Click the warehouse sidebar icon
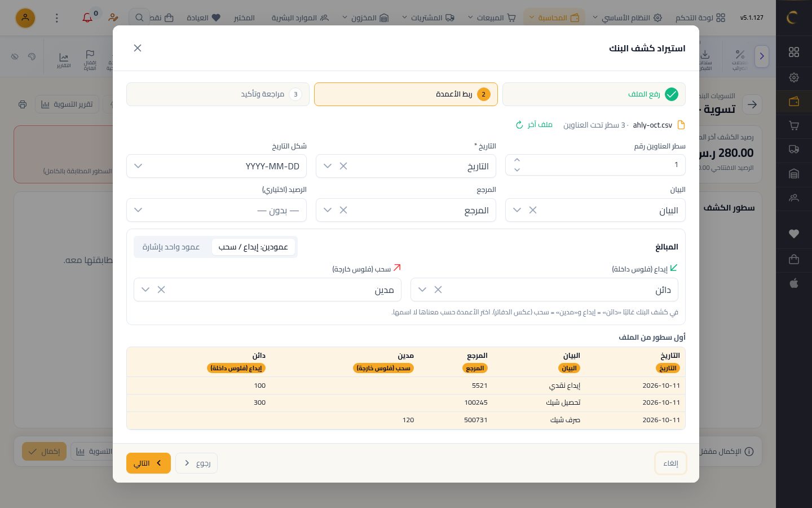The image size is (812, 508). (794, 174)
